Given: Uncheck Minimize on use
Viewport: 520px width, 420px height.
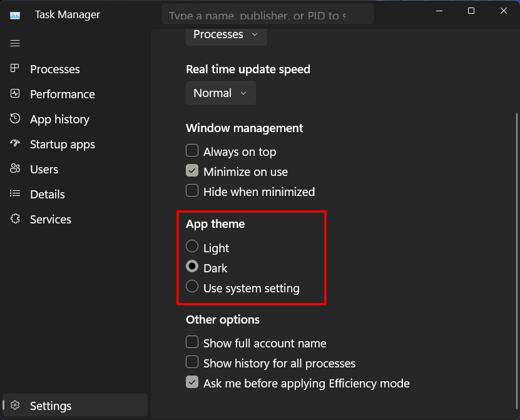Looking at the screenshot, I should [192, 171].
